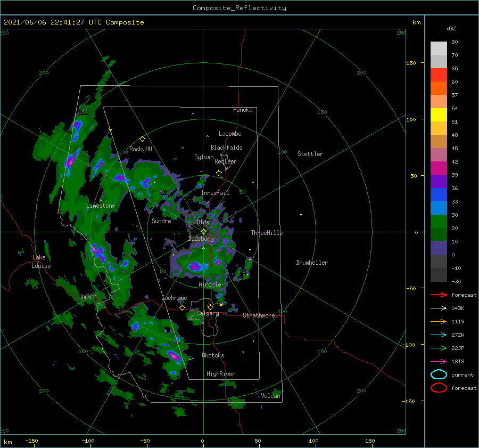
Task: Click the yellow radar-center diamond above Didsbury
Action: point(203,232)
